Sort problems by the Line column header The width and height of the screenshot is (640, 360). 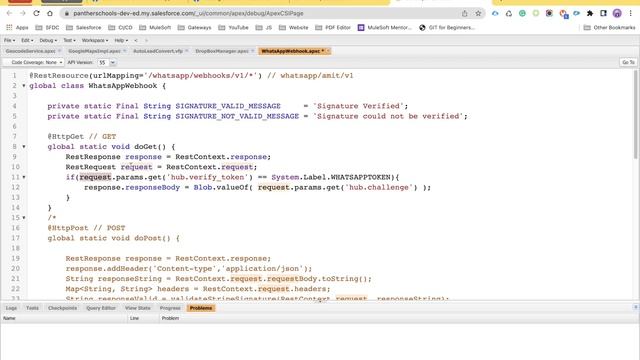coord(143,318)
